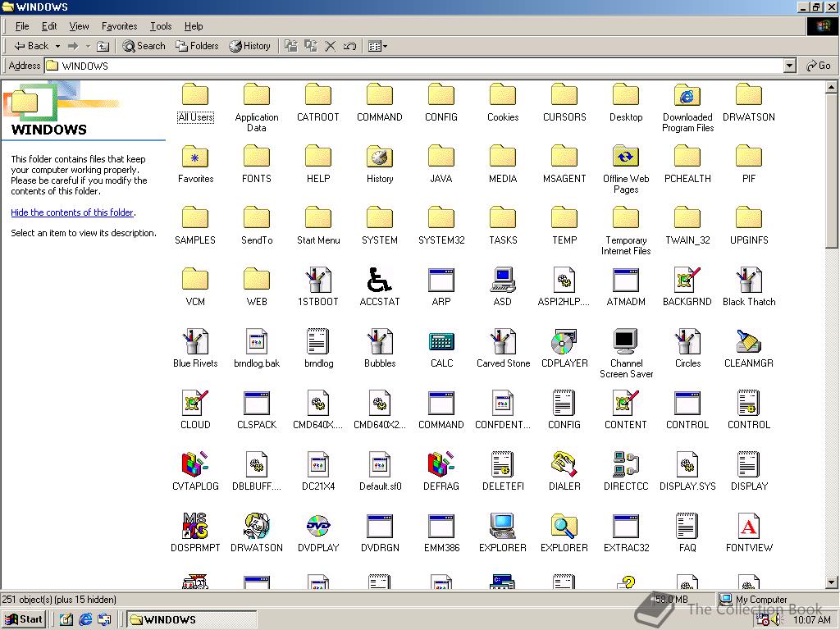Click the Address bar input field
Screen dimensions: 840x630
coord(413,66)
